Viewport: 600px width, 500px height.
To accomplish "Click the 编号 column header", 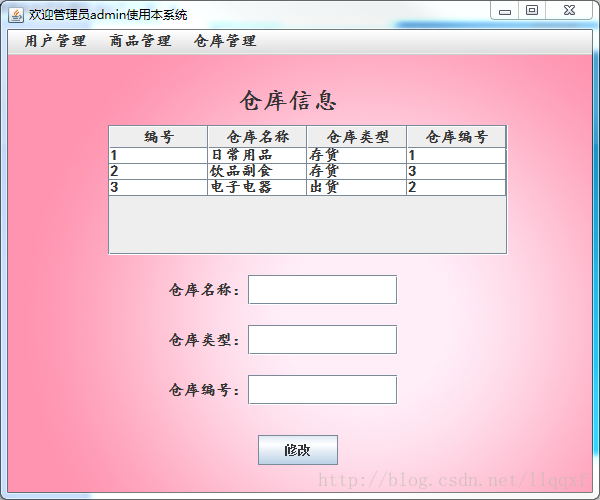I will pyautogui.click(x=158, y=137).
